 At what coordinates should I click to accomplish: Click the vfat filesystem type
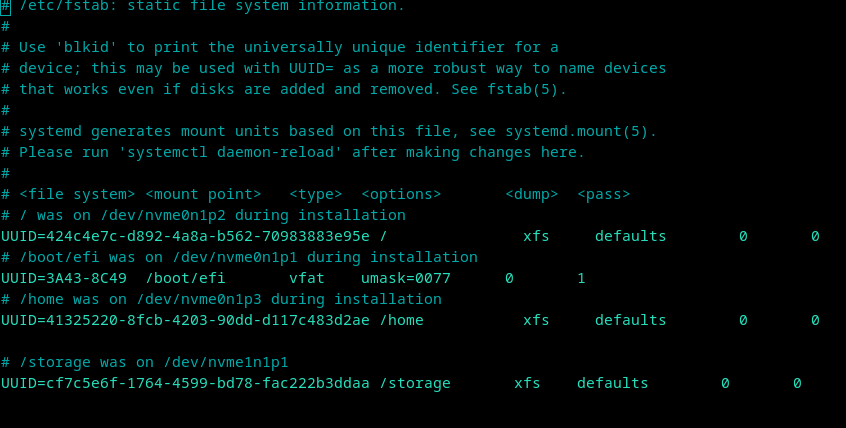306,278
